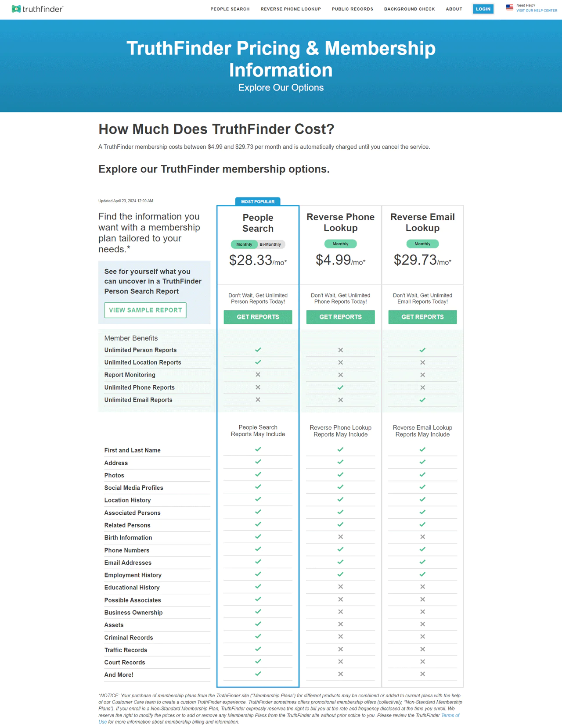
Task: Click Reverse Email checkmark for Unlimited Email Reports
Action: click(422, 400)
